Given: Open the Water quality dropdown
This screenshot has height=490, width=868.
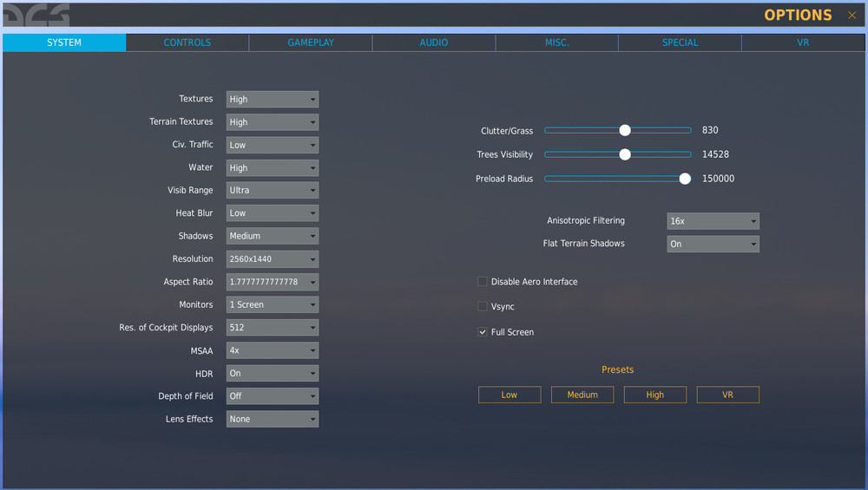Looking at the screenshot, I should coord(273,167).
